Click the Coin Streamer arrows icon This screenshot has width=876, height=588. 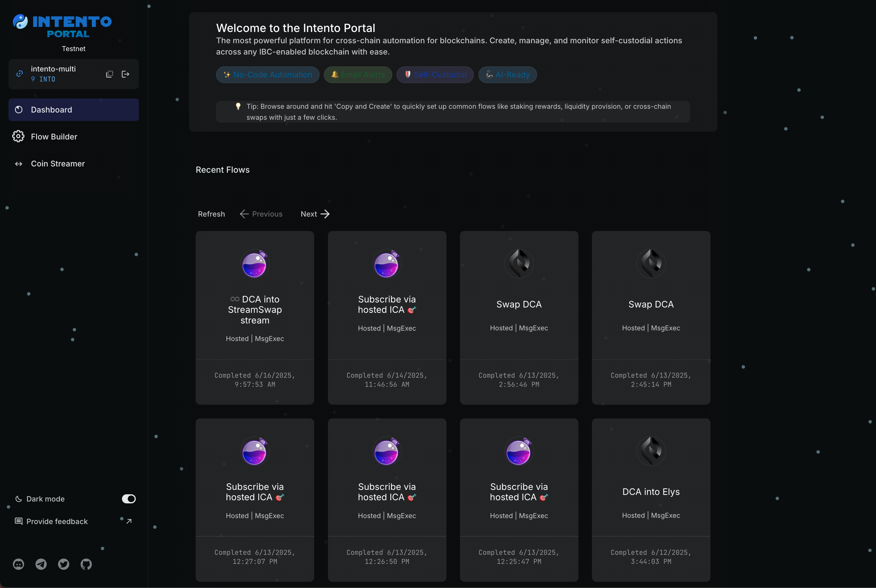18,164
